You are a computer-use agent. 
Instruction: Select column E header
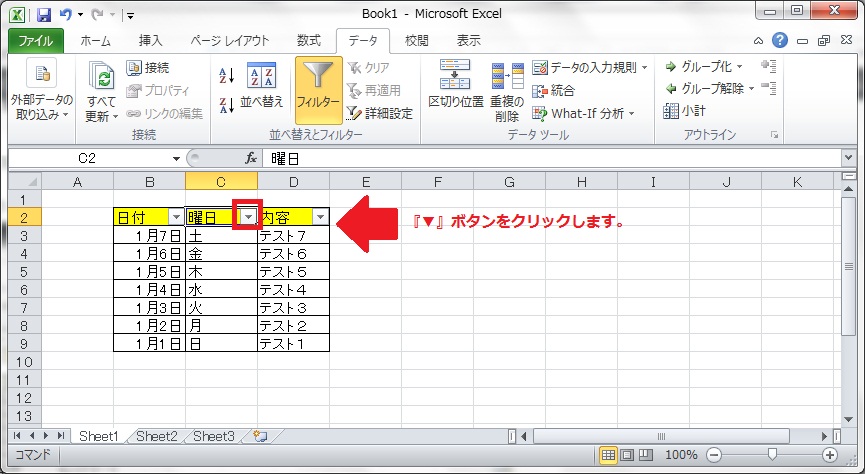pyautogui.click(x=366, y=182)
